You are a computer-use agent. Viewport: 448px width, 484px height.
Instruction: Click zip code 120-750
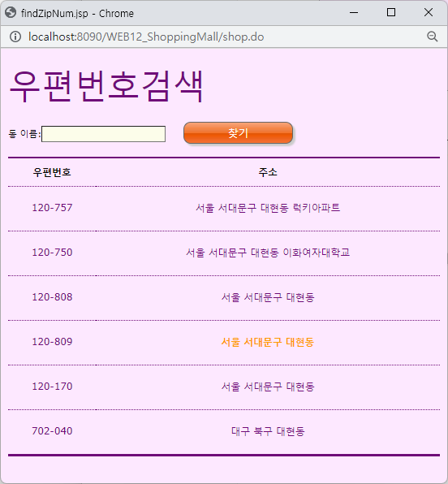[x=52, y=253]
